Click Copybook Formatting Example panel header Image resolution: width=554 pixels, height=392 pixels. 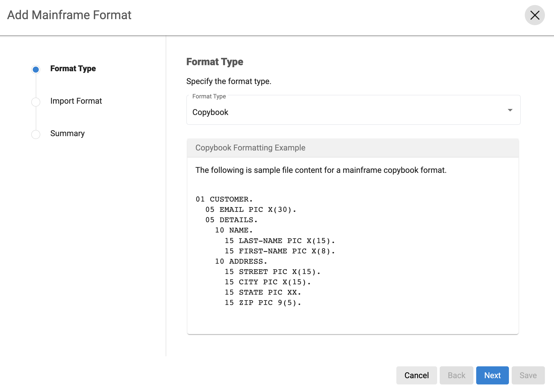(x=250, y=148)
